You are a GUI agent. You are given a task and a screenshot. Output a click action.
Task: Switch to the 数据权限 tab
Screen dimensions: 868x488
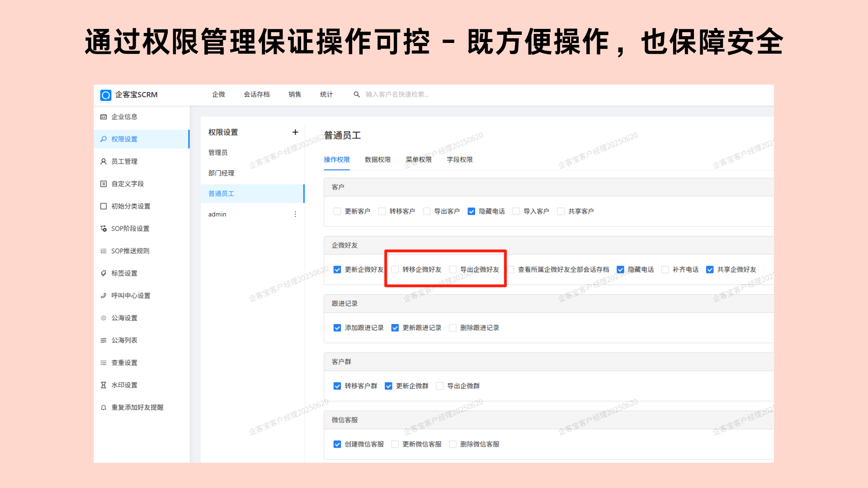pyautogui.click(x=377, y=160)
